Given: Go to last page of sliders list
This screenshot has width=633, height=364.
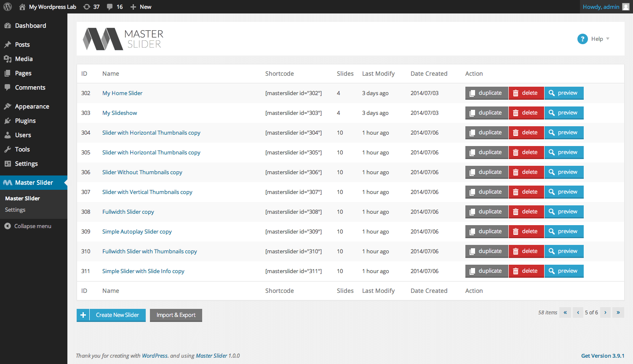Looking at the screenshot, I should click(618, 312).
